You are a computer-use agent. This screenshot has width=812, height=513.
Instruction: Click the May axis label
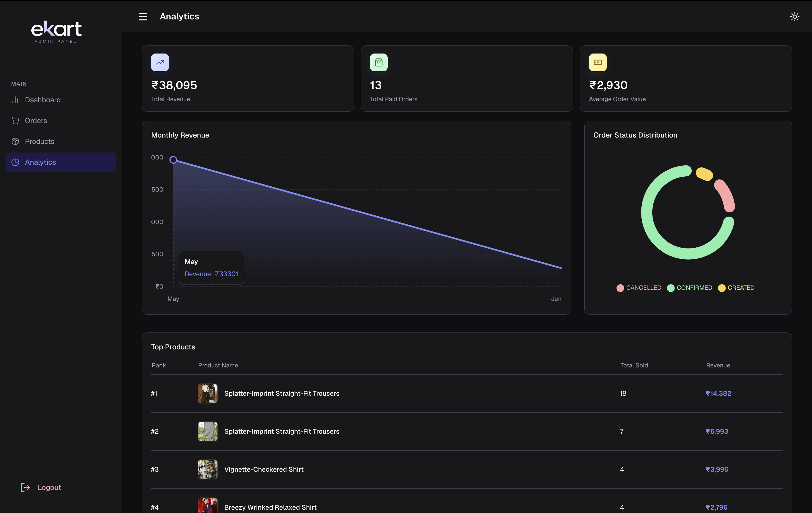(173, 299)
